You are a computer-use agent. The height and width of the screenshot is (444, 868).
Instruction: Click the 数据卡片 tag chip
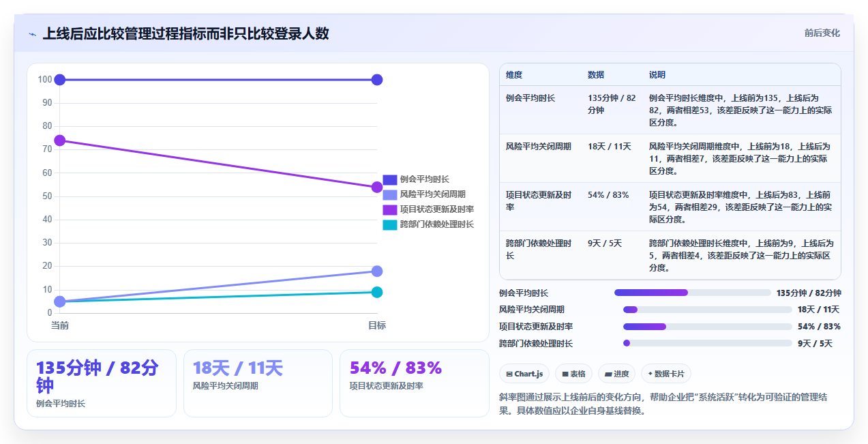click(665, 374)
